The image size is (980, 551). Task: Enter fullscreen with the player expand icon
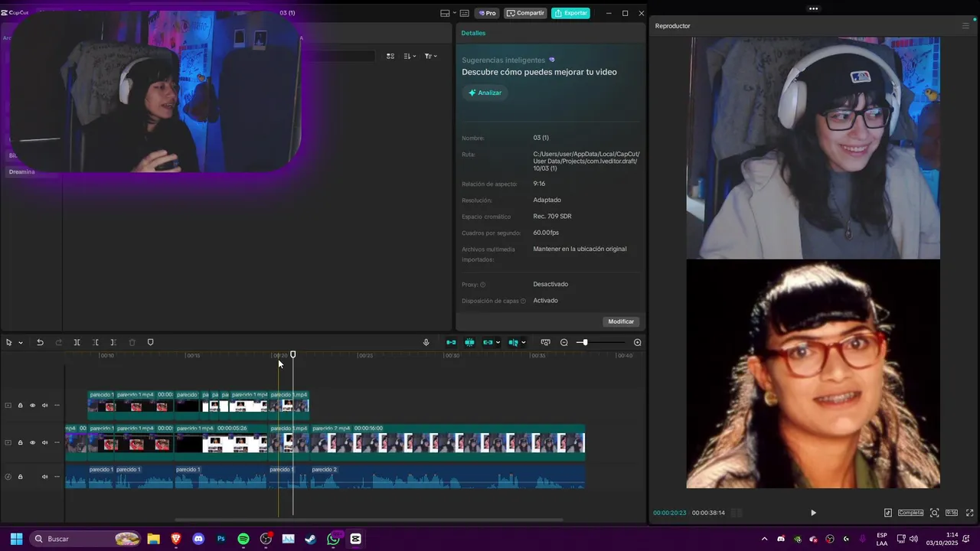click(x=969, y=513)
